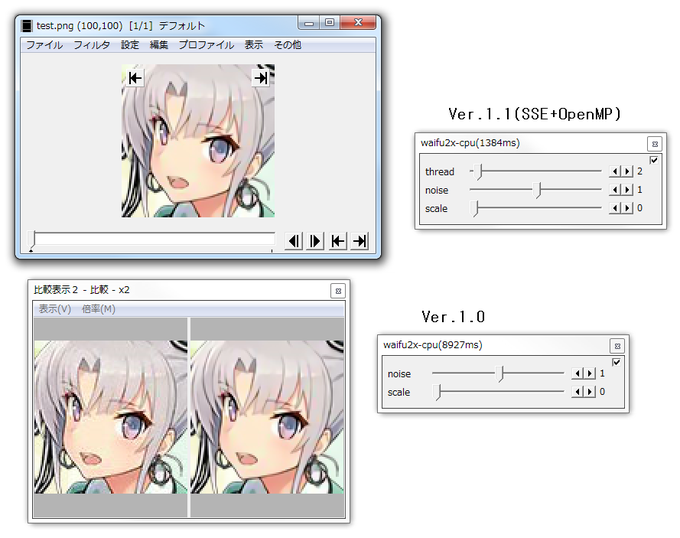Adjust noise slider in waifu2x-cpu(1384ms) panel

[536, 190]
